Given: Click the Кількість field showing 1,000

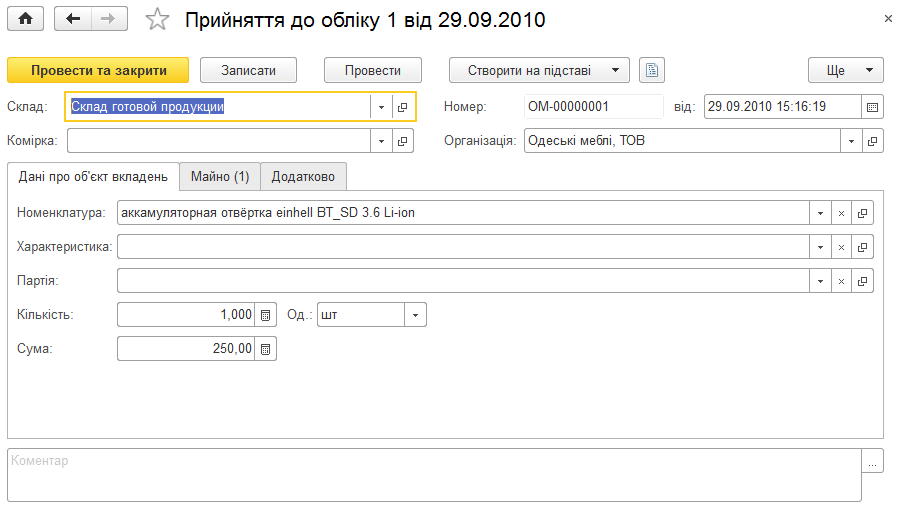Looking at the screenshot, I should pyautogui.click(x=186, y=315).
